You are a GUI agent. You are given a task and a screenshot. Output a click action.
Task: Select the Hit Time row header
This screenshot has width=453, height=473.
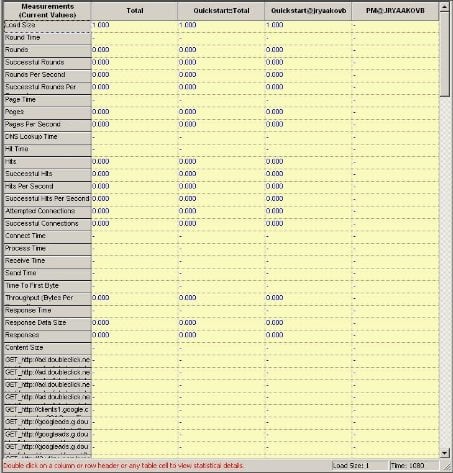pyautogui.click(x=47, y=150)
